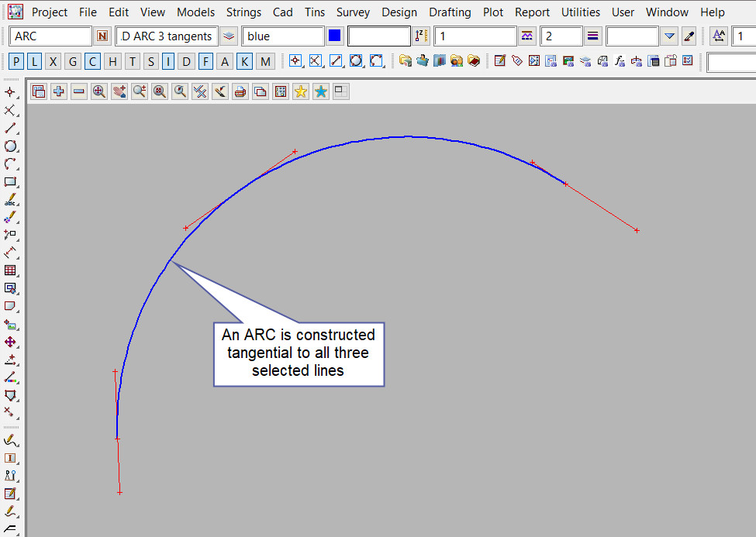The height and width of the screenshot is (537, 756).
Task: Open the Strings menu
Action: tap(244, 12)
